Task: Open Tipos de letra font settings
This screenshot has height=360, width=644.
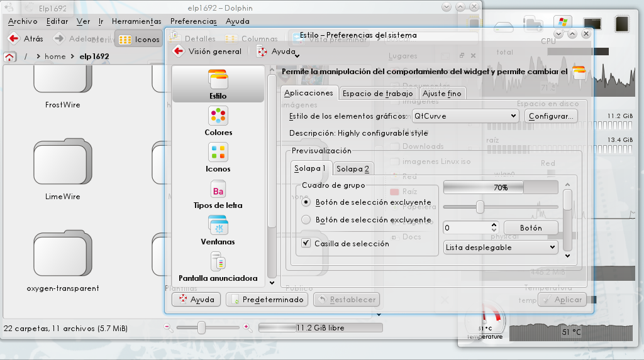Action: tap(218, 189)
